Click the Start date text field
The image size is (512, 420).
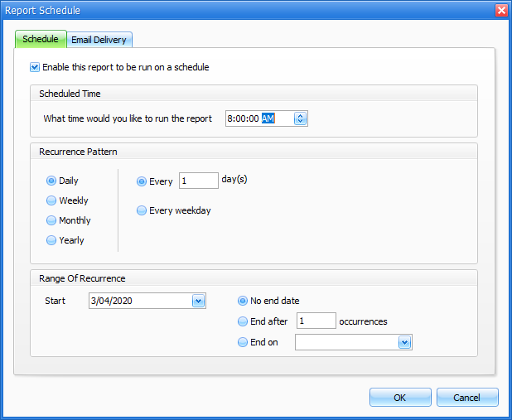click(x=139, y=301)
